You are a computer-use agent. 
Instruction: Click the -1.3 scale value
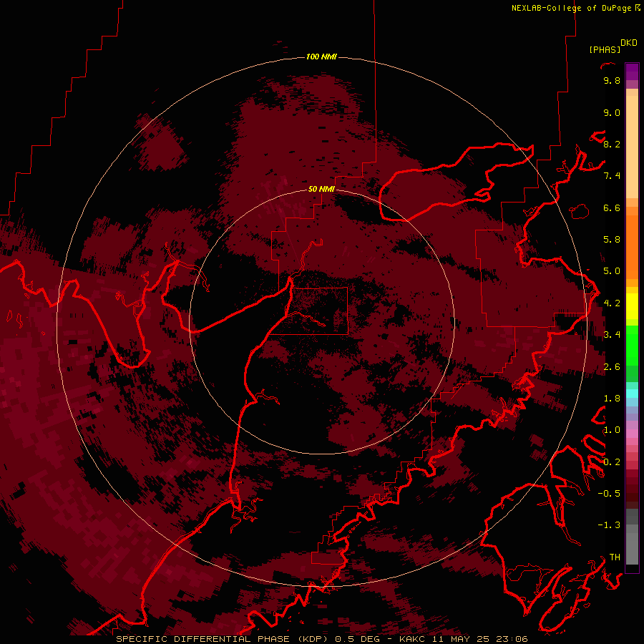click(609, 525)
